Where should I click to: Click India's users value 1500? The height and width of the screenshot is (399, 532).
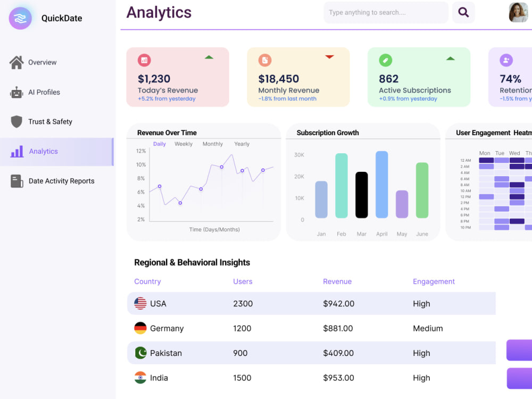(242, 378)
